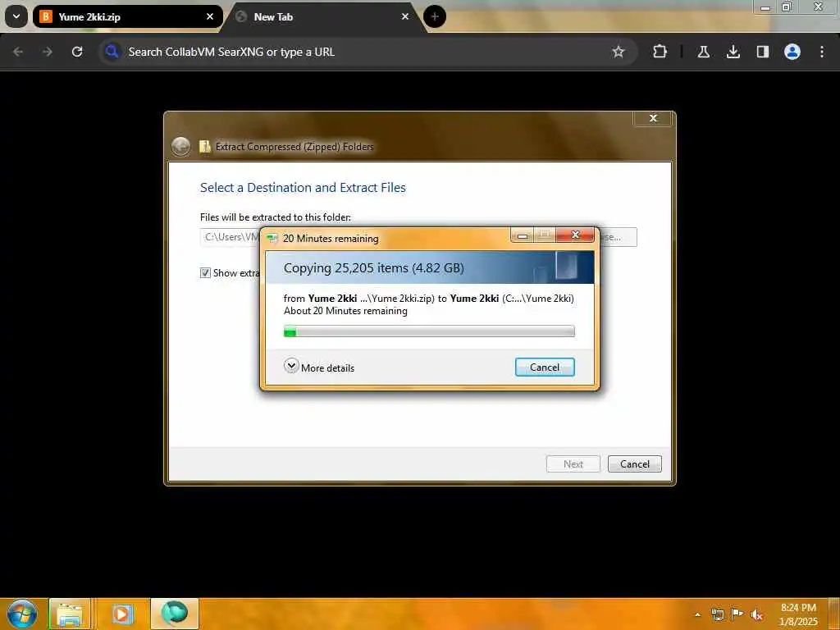Click the back arrow in the Extract wizard
840x630 pixels.
tap(180, 146)
